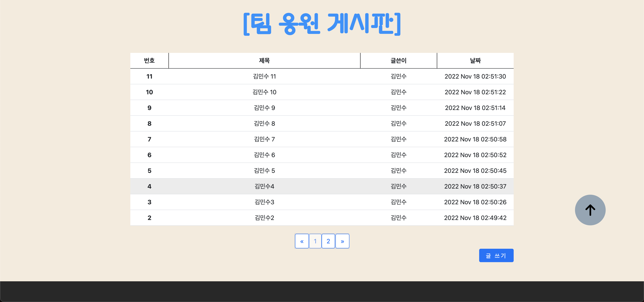This screenshot has width=644, height=302.
Task: Click the 날짜 column header
Action: pyautogui.click(x=475, y=61)
